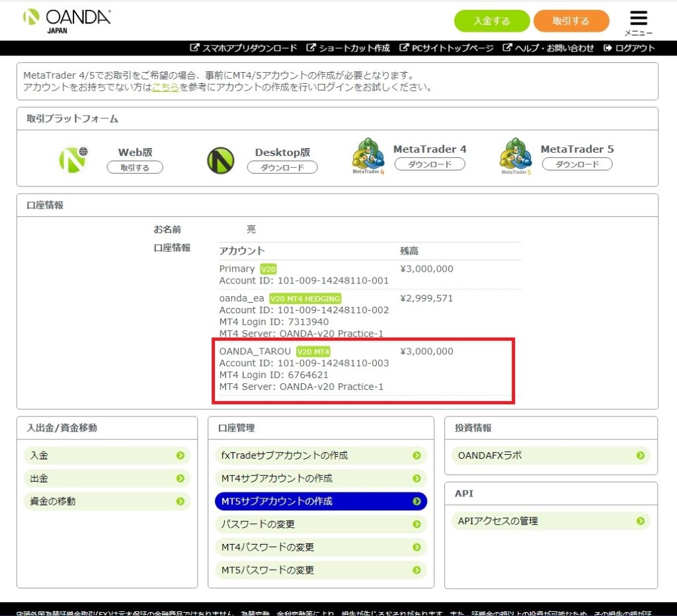Click the ¥2,999,571 balance

[x=426, y=298]
